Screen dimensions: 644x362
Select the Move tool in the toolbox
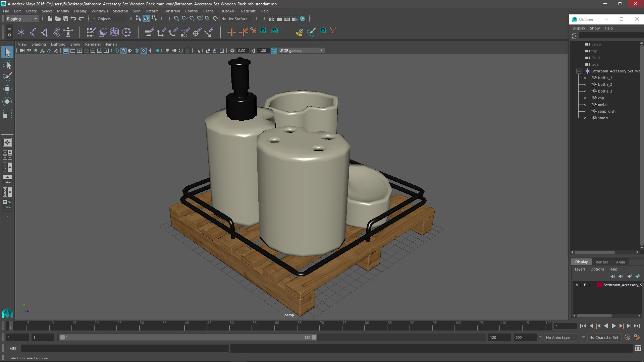coord(7,89)
